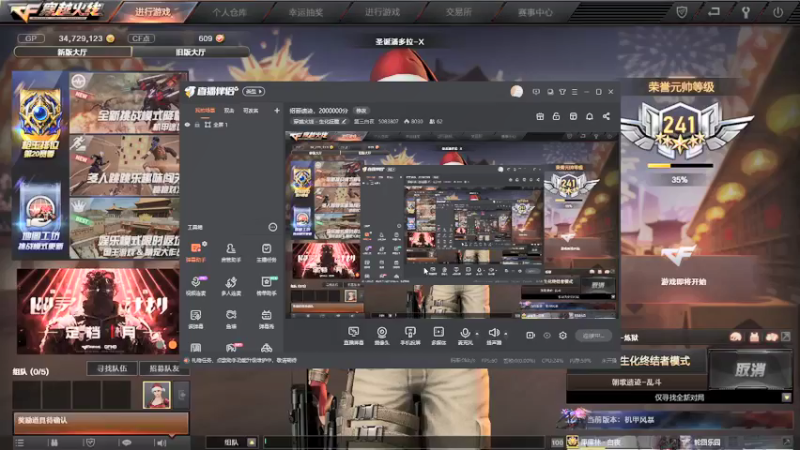Click the share icon in stream header

(606, 116)
